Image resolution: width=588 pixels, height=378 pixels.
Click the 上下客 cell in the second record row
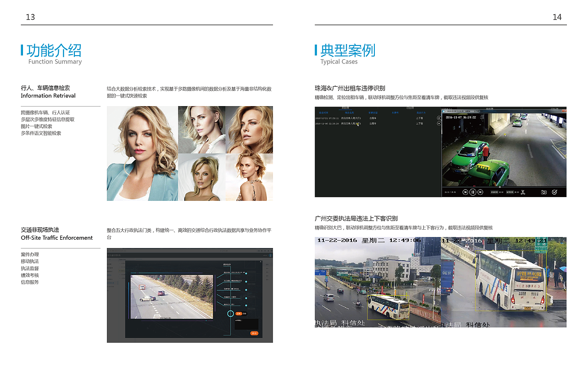pyautogui.click(x=419, y=124)
